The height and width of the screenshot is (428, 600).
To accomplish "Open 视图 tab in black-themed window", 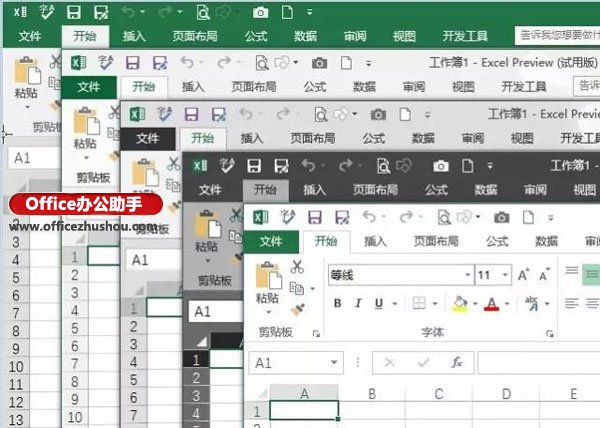I will [584, 190].
